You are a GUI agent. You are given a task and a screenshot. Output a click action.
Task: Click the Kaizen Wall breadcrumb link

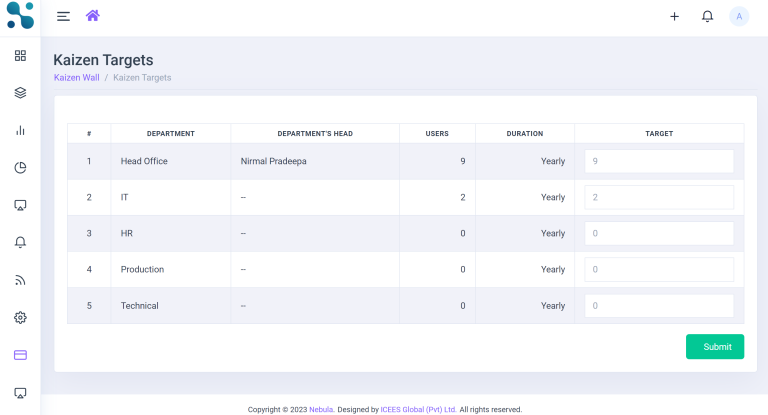coord(76,77)
